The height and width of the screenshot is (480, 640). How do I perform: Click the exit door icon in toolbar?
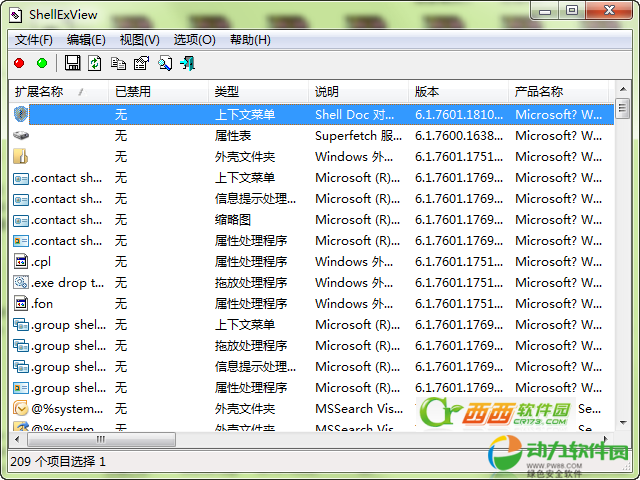187,64
